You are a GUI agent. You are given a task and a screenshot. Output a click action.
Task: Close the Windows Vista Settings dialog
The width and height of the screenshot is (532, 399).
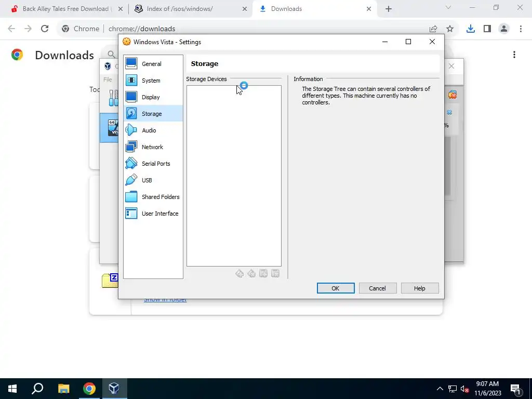point(432,42)
